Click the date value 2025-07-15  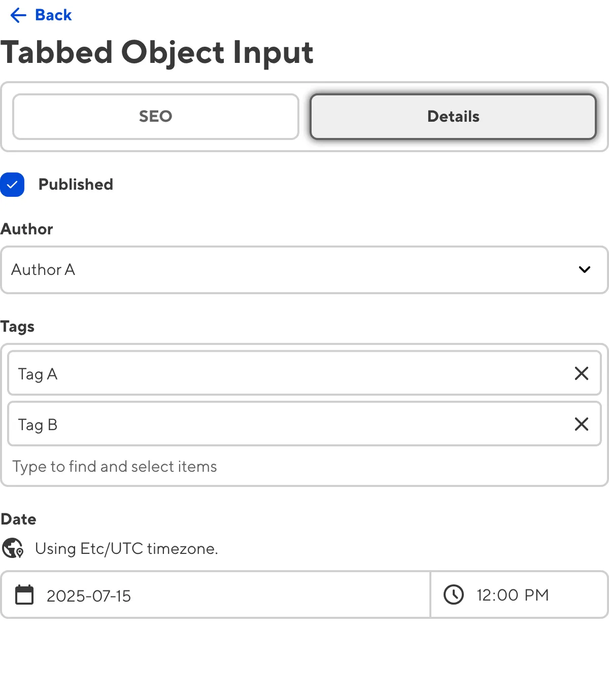[89, 596]
